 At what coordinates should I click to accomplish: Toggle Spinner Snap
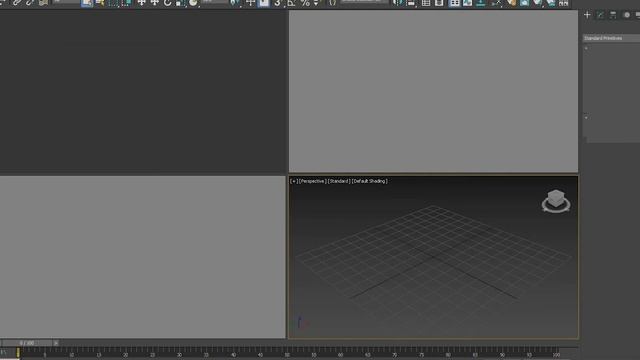(x=316, y=3)
